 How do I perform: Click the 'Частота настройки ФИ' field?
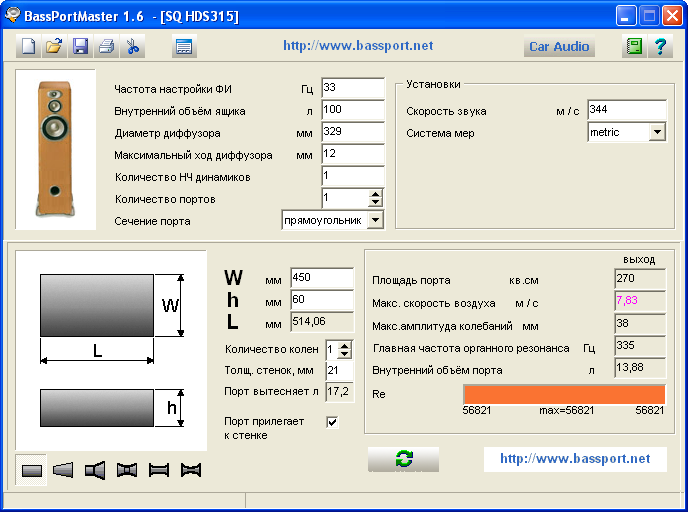(x=353, y=87)
